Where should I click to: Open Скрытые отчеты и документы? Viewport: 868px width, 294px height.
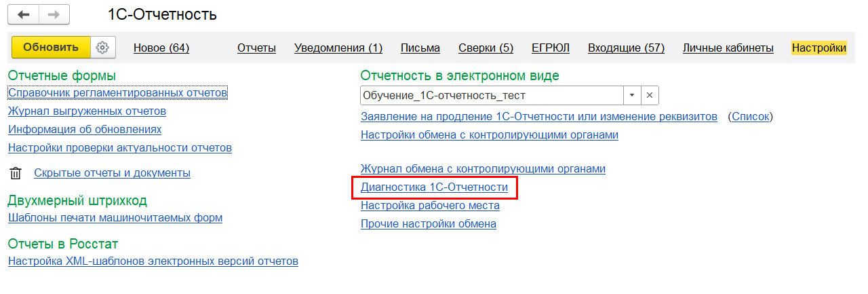112,172
